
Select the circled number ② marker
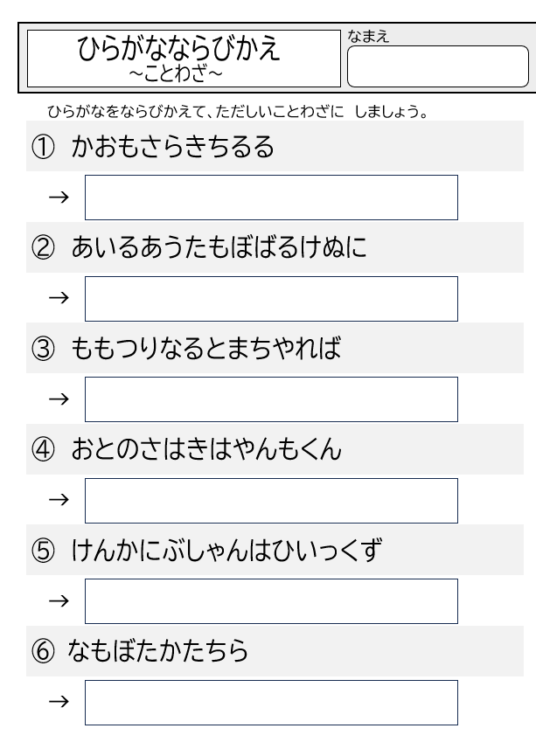coord(43,247)
